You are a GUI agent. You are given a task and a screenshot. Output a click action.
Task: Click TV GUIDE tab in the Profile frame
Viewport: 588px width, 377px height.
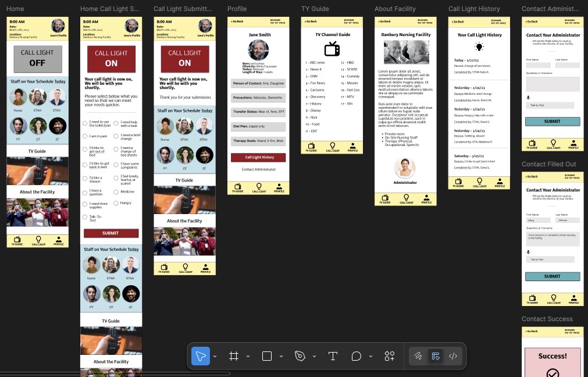coord(237,188)
